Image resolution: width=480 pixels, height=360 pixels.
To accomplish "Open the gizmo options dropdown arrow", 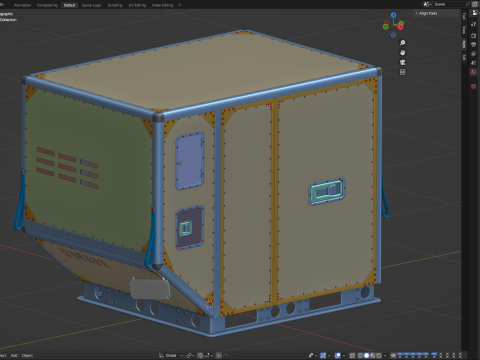I will [x=329, y=355].
